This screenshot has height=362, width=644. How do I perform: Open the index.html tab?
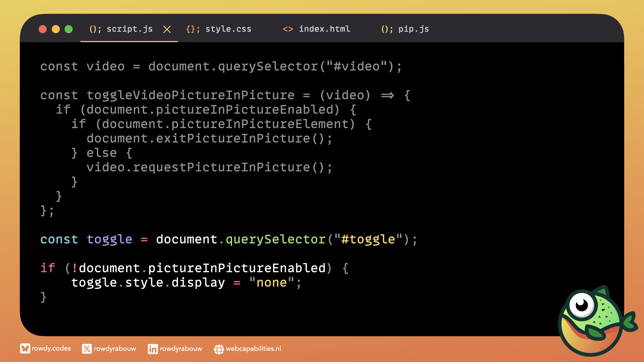(x=324, y=29)
